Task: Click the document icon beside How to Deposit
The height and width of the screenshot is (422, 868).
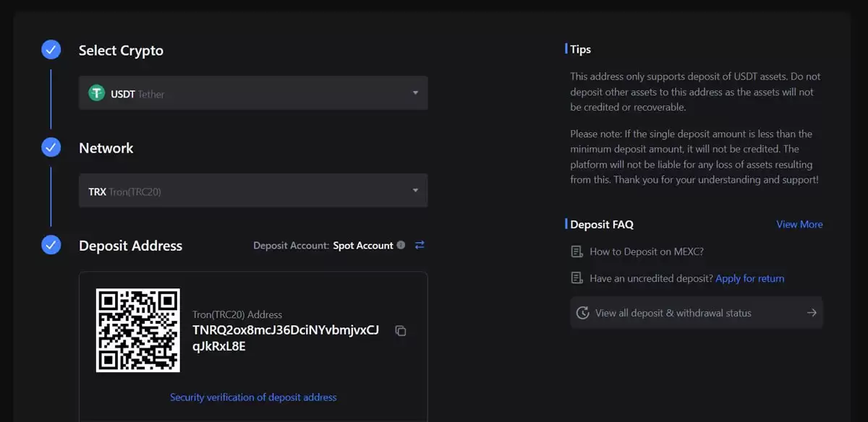Action: point(576,251)
